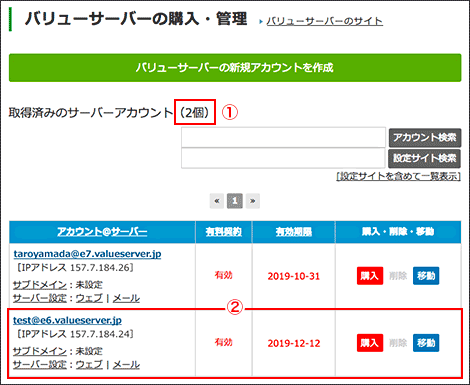Click 取得済みのサーバーアカウント heading text
Viewport: 470px width, 385px height.
click(91, 113)
